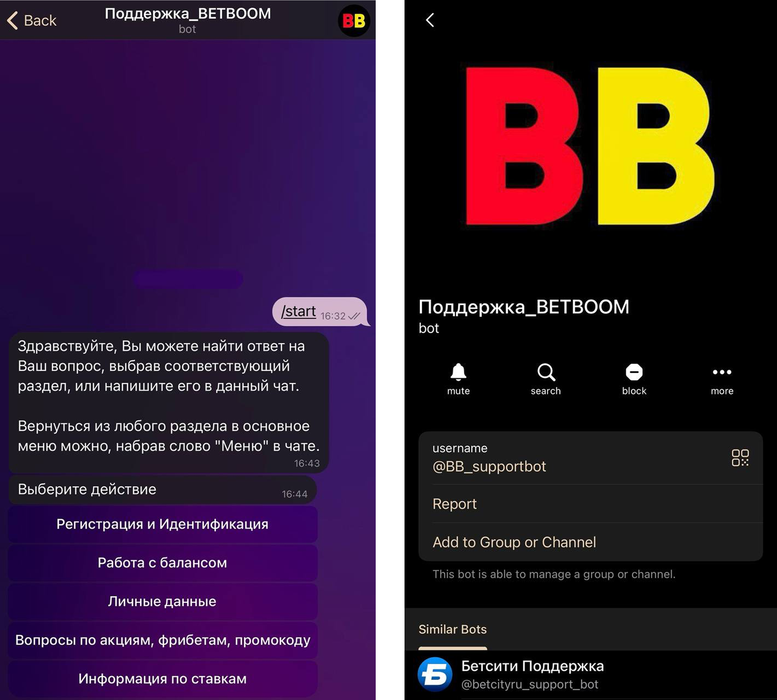This screenshot has height=700, width=777.
Task: Mute the bot with the bell icon
Action: (458, 372)
